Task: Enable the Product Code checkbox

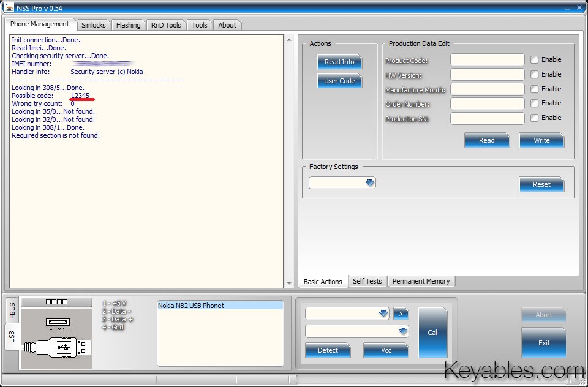Action: click(x=534, y=59)
